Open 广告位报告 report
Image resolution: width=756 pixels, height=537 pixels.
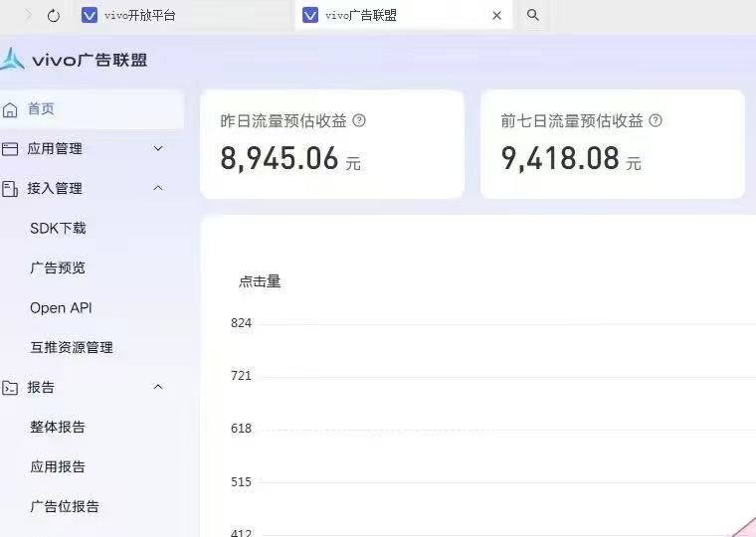coord(64,506)
